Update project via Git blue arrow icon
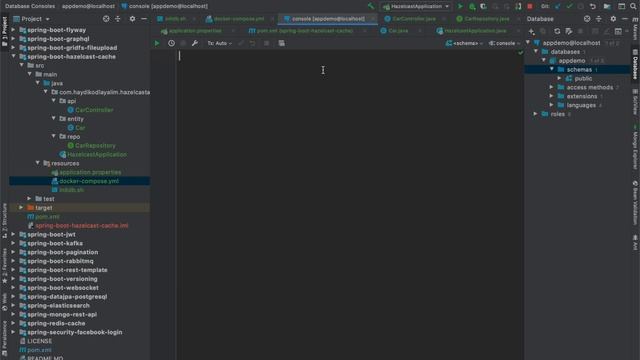 tap(558, 6)
